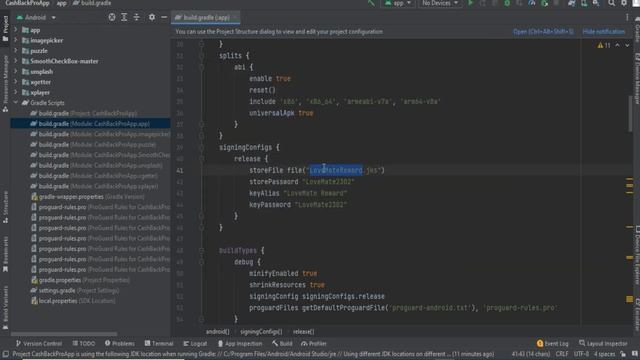Open Profiler tool window
This screenshot has height=360, width=640.
(314, 343)
